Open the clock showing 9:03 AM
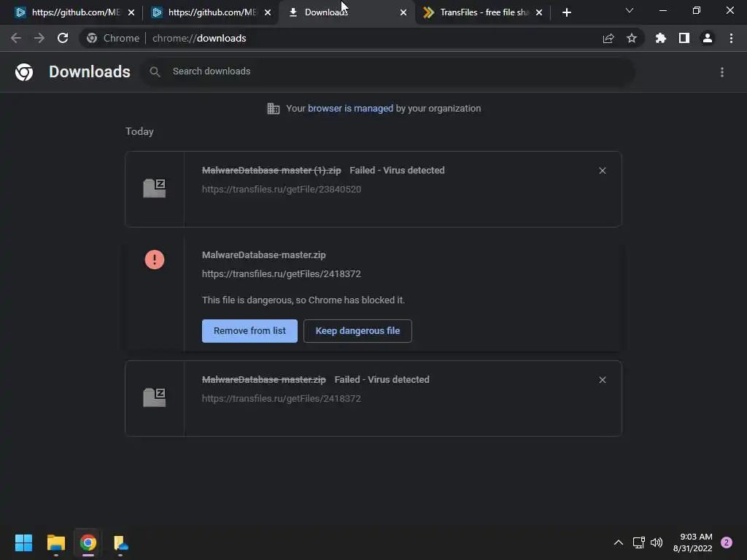This screenshot has height=560, width=747. tap(693, 542)
